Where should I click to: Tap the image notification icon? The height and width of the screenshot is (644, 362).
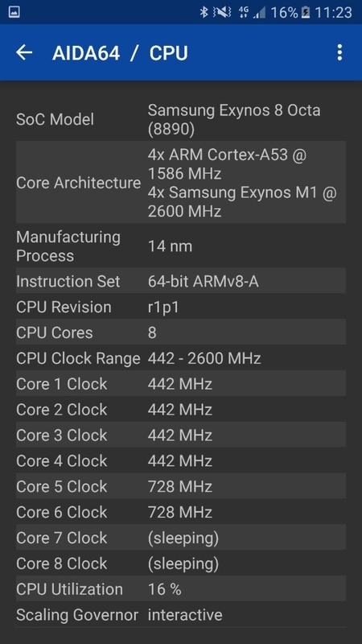(14, 12)
